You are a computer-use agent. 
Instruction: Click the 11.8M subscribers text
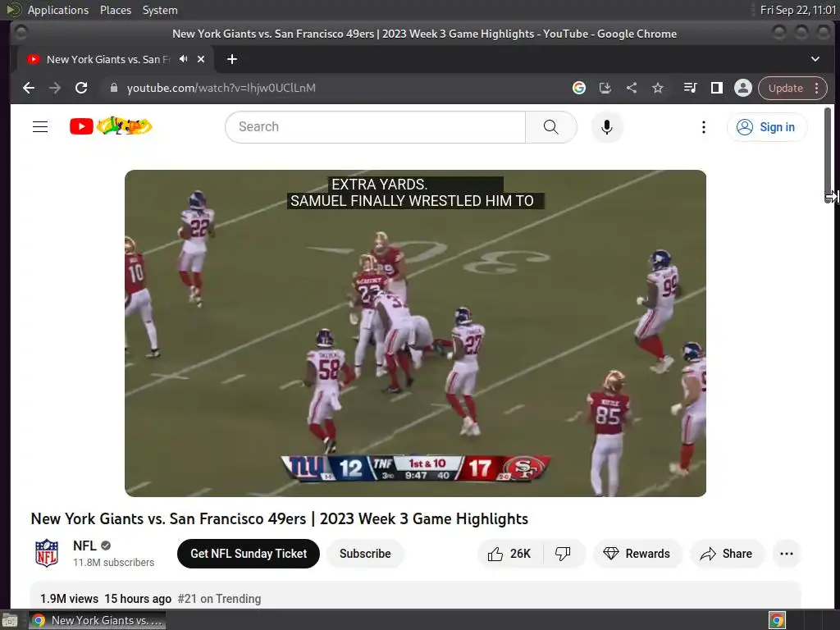point(113,563)
